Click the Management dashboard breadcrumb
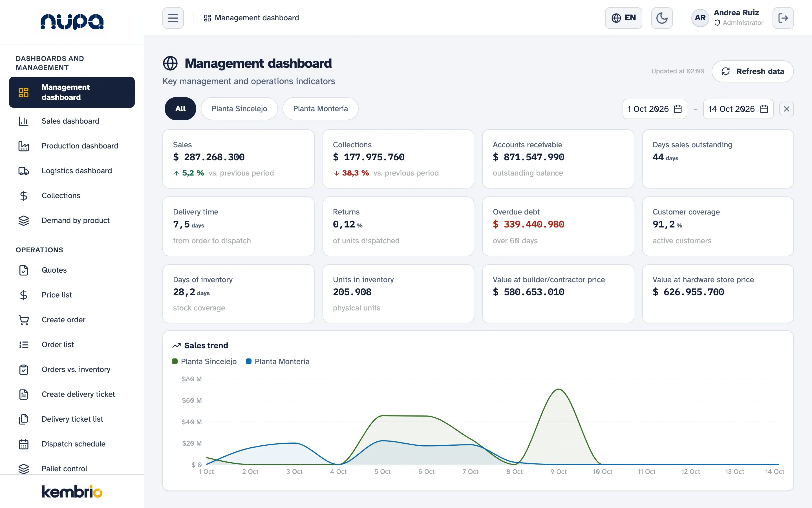Image resolution: width=812 pixels, height=508 pixels. click(251, 18)
